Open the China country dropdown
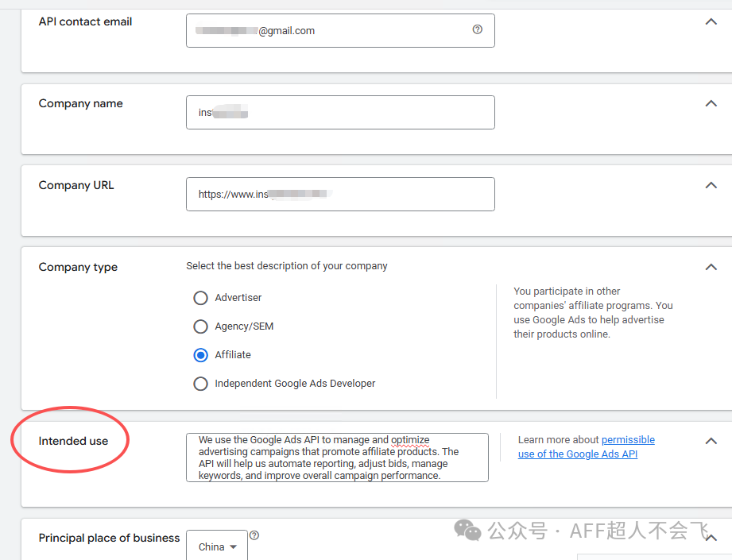 217,546
